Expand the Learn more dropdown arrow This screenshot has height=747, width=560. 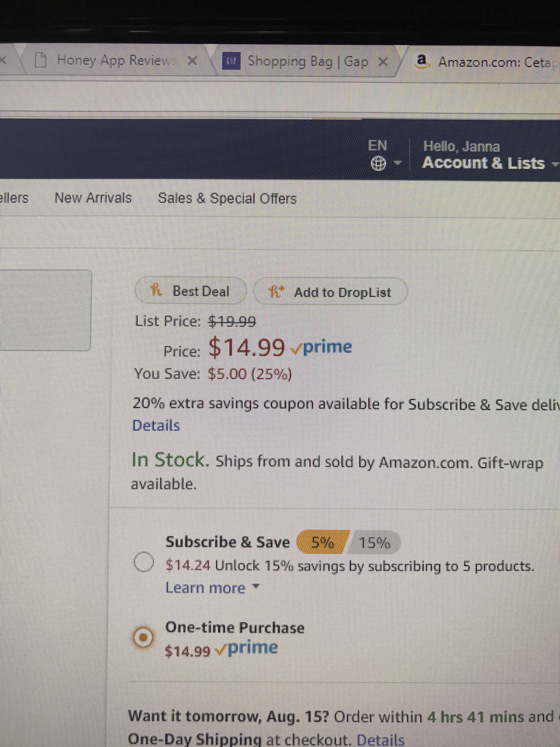pyautogui.click(x=256, y=588)
